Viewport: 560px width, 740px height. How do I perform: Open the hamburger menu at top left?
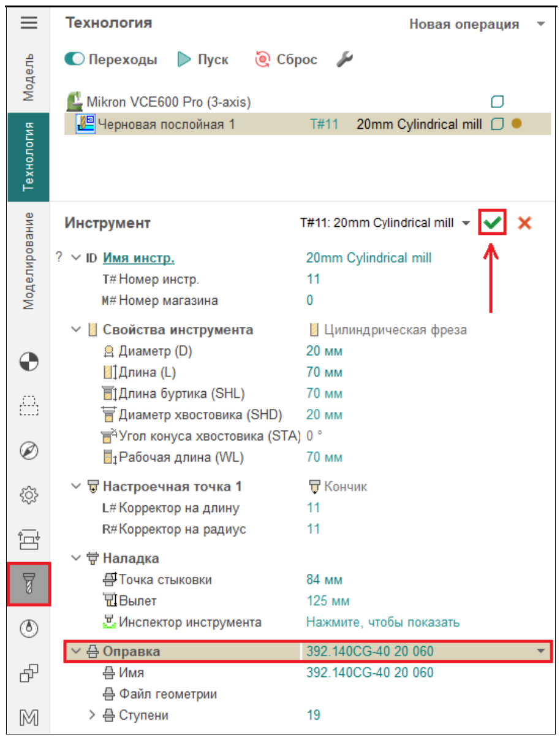coord(29,23)
